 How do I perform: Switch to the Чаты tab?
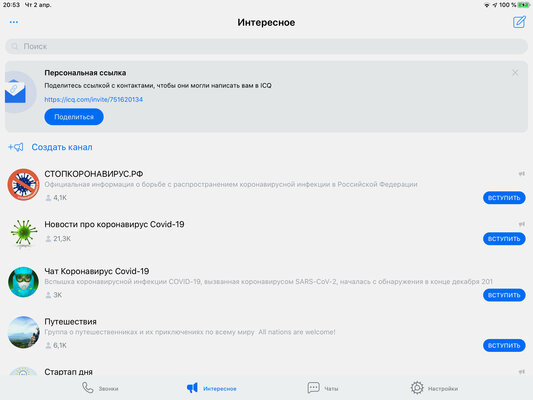pos(323,388)
